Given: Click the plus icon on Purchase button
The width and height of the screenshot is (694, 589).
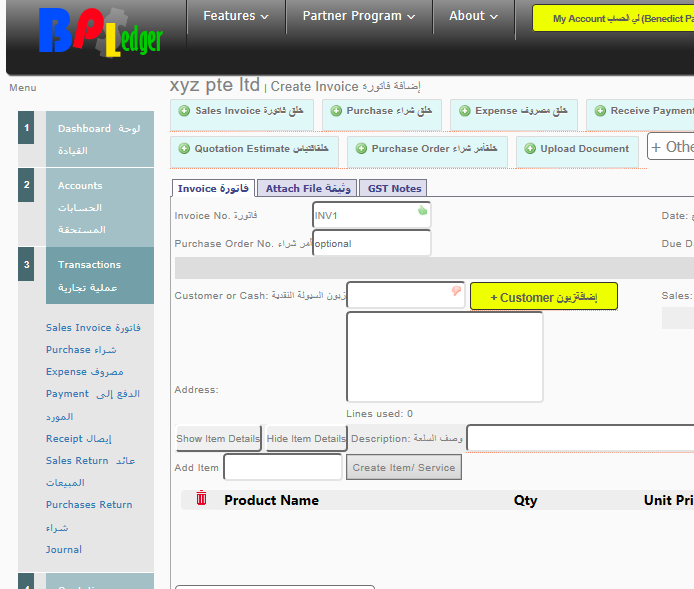Looking at the screenshot, I should pos(336,111).
